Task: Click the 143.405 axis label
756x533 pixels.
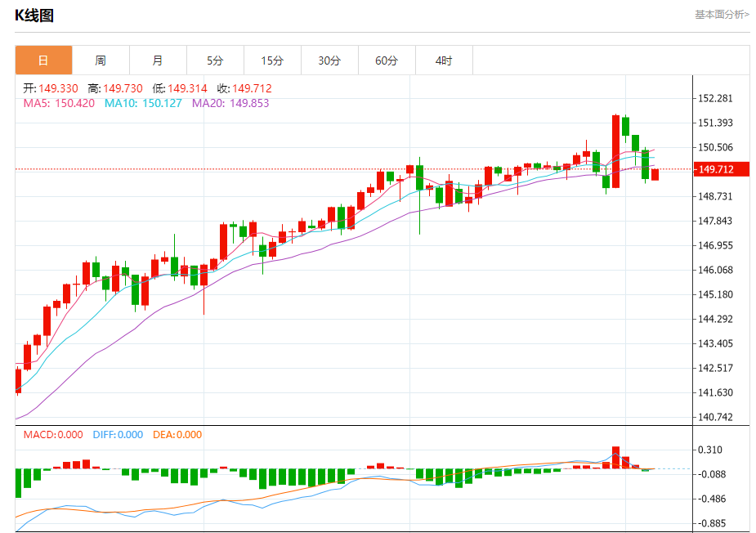Action: pyautogui.click(x=715, y=343)
